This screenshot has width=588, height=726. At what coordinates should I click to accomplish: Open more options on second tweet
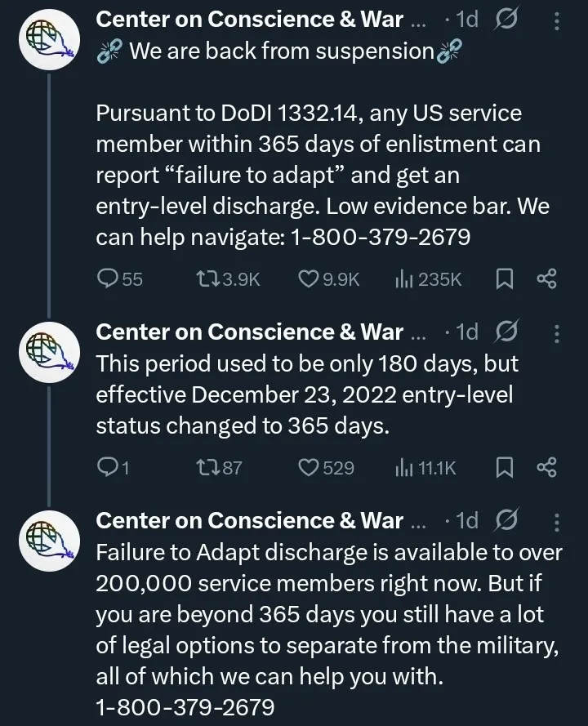tap(557, 332)
